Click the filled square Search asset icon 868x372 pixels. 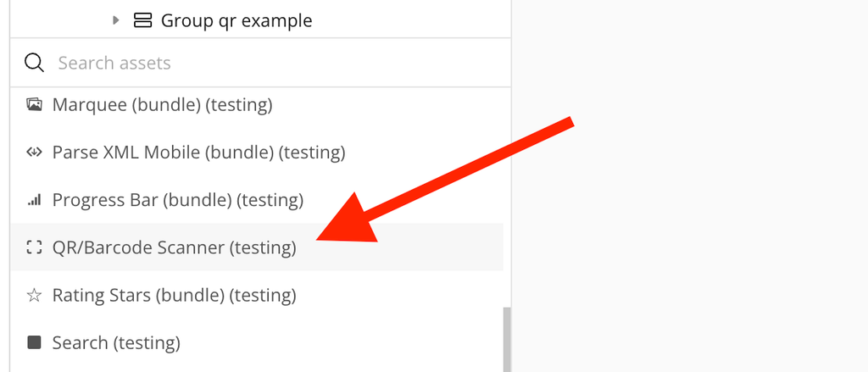click(34, 342)
